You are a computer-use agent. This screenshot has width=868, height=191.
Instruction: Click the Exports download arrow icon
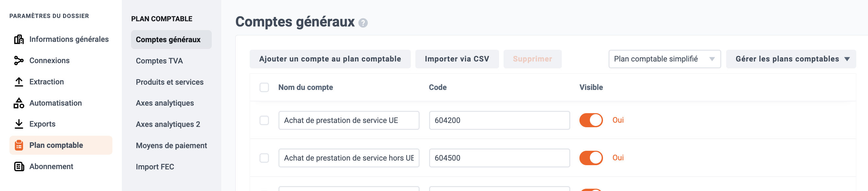[19, 124]
